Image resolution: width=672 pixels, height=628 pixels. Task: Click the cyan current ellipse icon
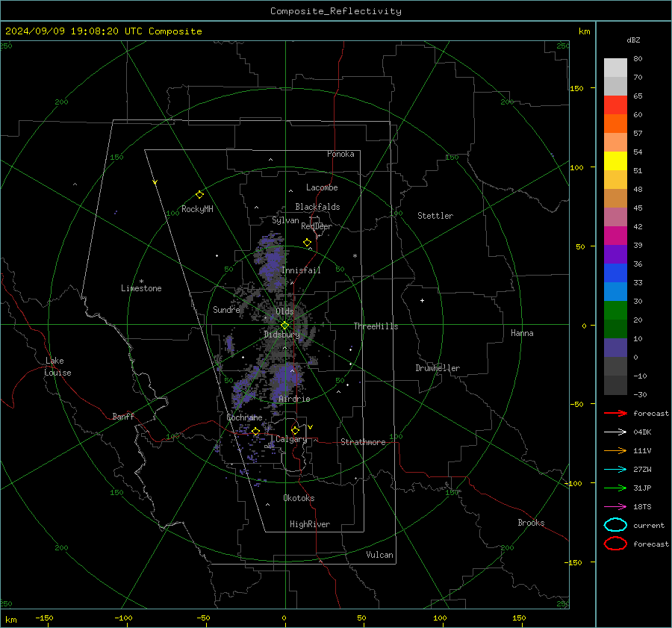pyautogui.click(x=615, y=525)
